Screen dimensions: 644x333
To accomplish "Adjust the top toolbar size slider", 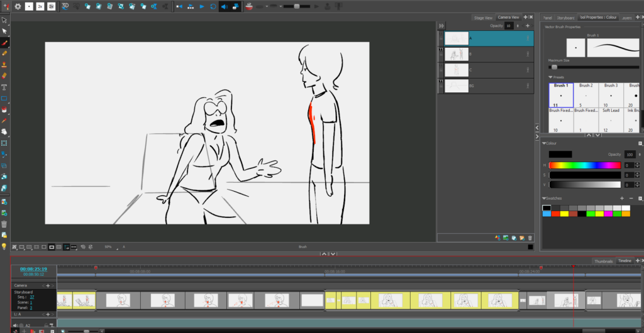I will pos(297,6).
